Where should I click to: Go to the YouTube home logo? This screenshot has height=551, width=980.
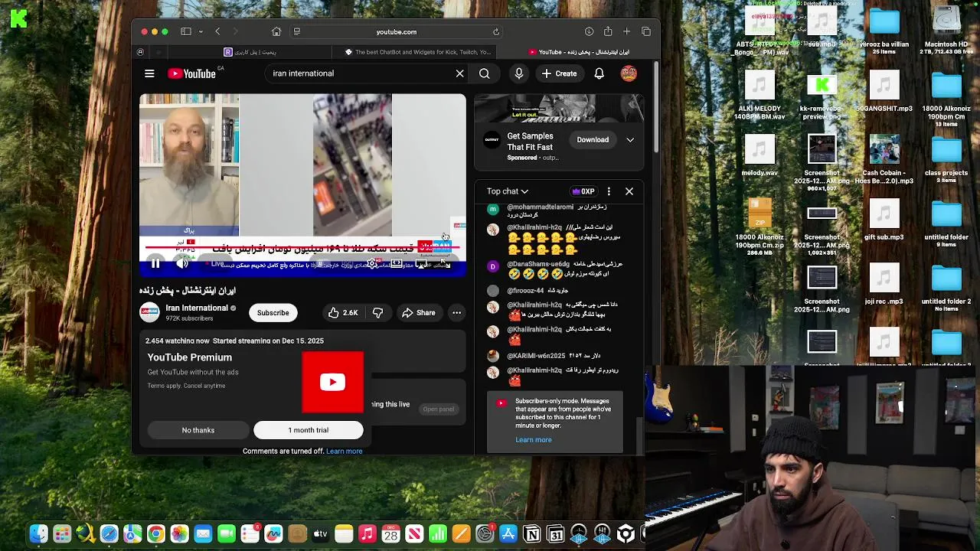tap(191, 73)
